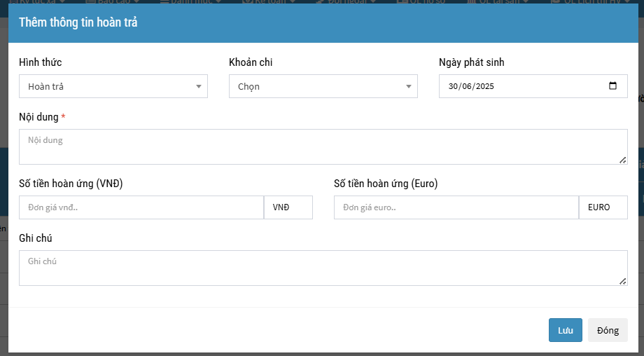Select the month part of the date
The image size is (644, 356).
tap(465, 87)
